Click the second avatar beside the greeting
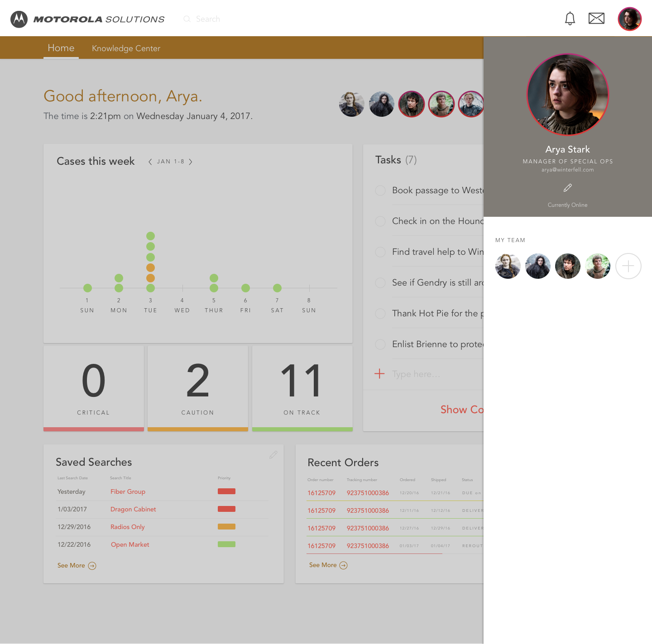Viewport: 652px width, 644px height. click(x=382, y=104)
